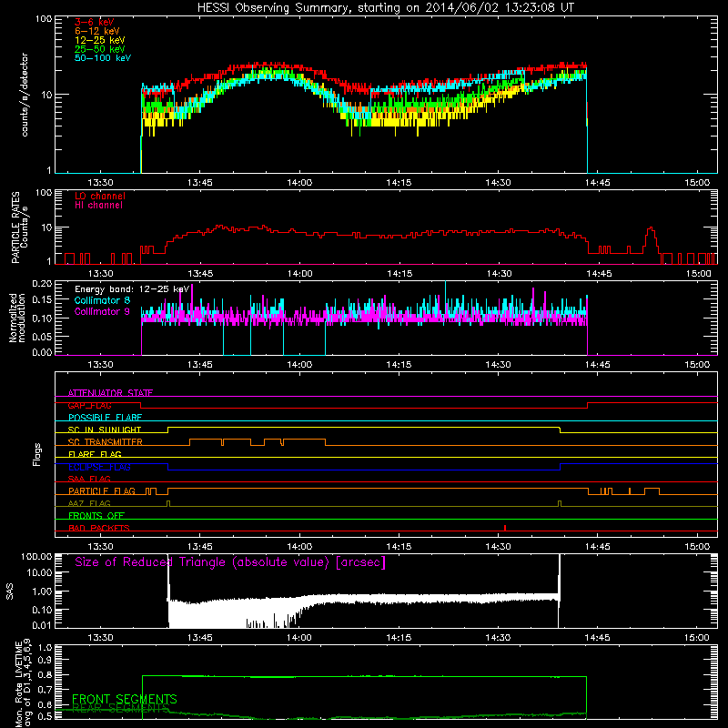Click the HESSI Observing Summary title text
This screenshot has height=728, width=728.
point(385,8)
